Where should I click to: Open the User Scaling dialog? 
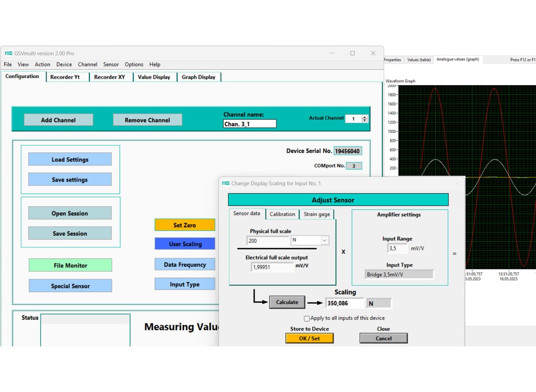185,244
